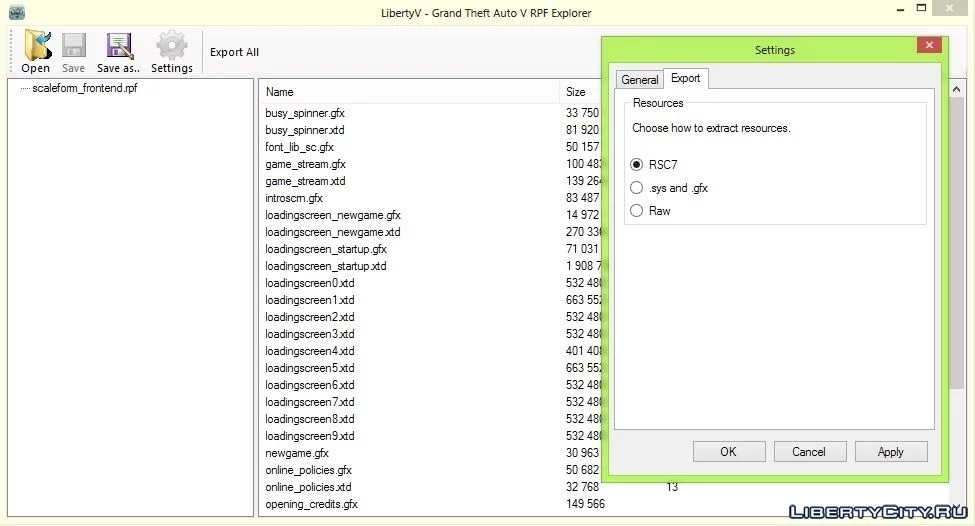
Task: Switch to the General settings tab
Action: point(639,80)
